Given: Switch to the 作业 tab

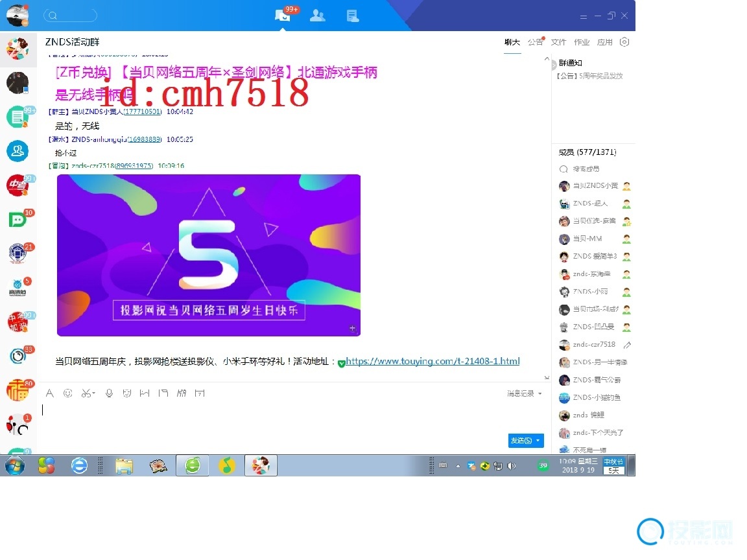Looking at the screenshot, I should coord(582,42).
